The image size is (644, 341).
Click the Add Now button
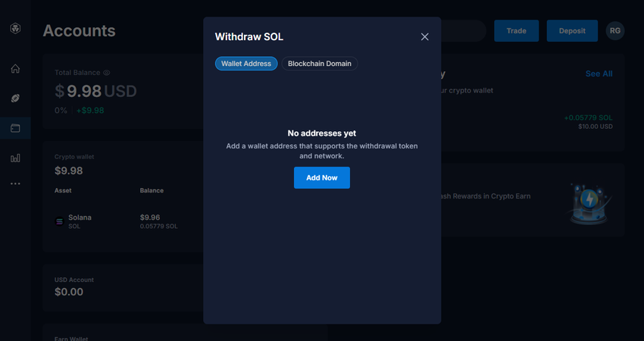tap(322, 177)
